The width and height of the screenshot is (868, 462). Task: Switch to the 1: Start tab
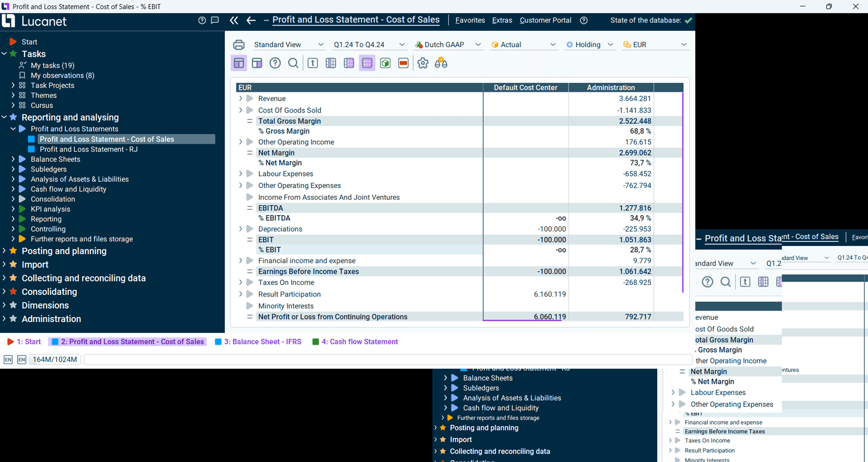pos(24,342)
